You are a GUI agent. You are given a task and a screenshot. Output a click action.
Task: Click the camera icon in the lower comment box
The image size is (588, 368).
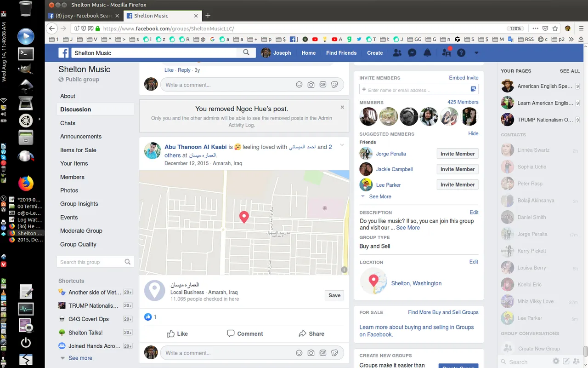tap(311, 353)
